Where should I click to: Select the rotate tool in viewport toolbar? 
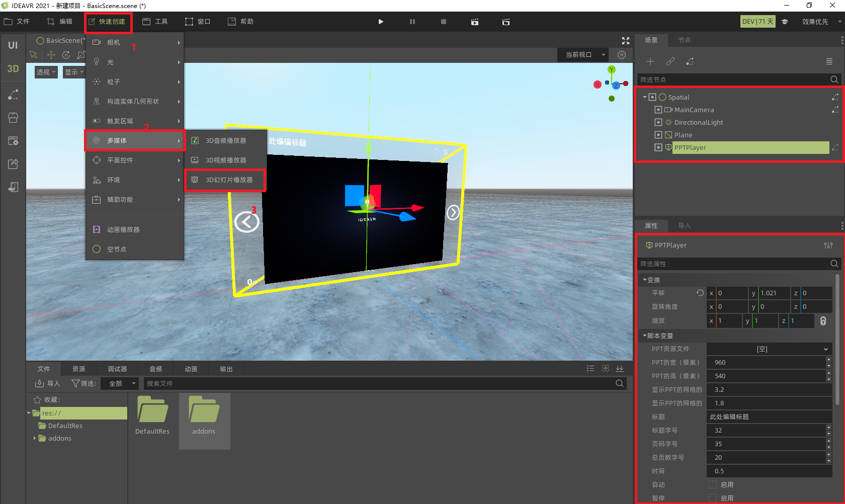coord(66,55)
